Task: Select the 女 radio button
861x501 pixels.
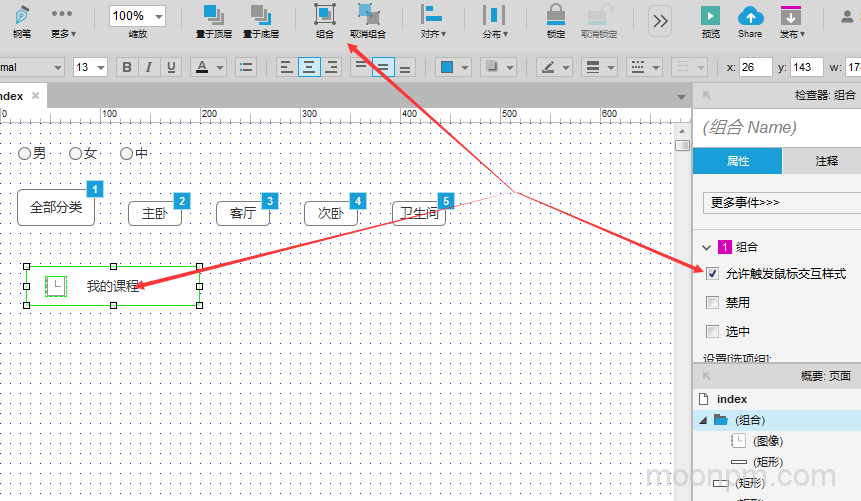Action: tap(75, 153)
